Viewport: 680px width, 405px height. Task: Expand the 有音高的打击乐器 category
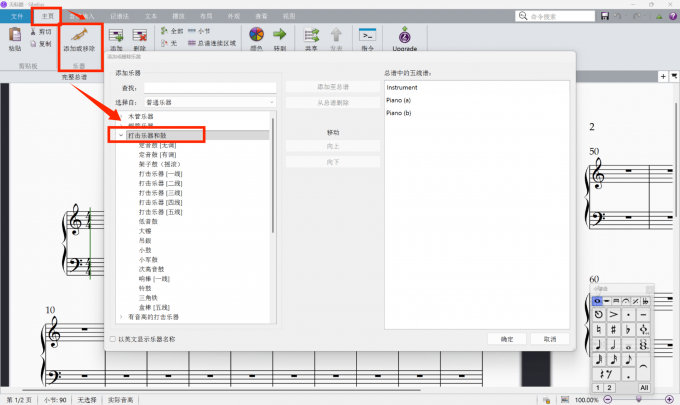[x=121, y=317]
